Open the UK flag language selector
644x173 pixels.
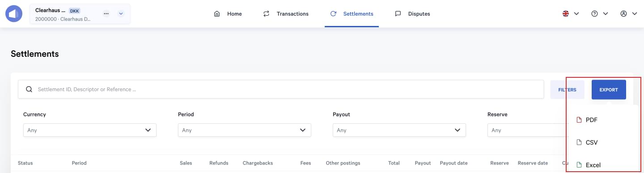[x=571, y=14]
